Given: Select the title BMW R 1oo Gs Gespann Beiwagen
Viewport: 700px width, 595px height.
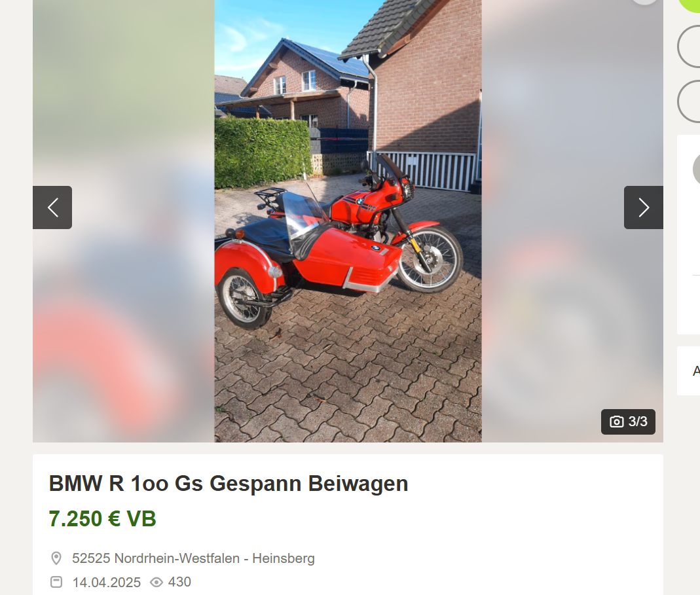Looking at the screenshot, I should (228, 484).
